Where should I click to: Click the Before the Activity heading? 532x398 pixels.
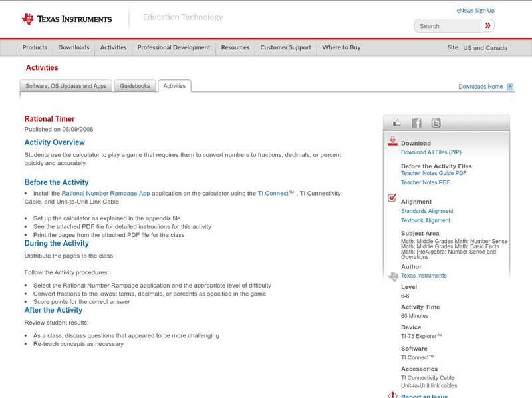57,182
